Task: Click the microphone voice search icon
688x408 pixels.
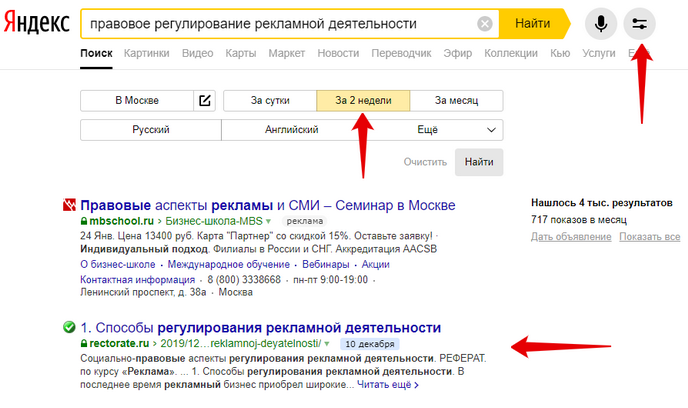Action: click(601, 23)
